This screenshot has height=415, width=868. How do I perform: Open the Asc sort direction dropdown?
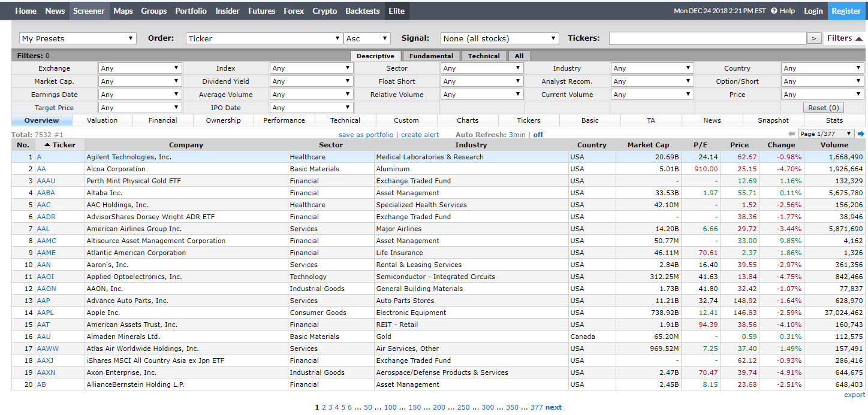pyautogui.click(x=367, y=38)
